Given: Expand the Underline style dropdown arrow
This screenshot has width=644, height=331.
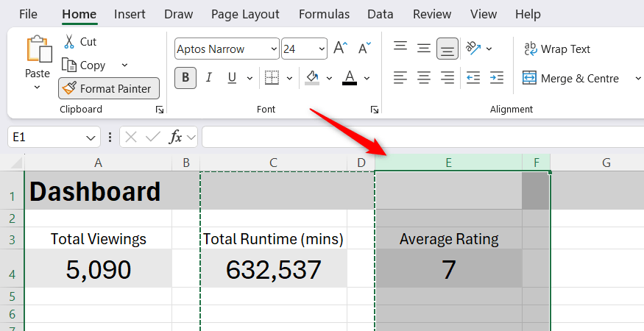Looking at the screenshot, I should click(250, 78).
